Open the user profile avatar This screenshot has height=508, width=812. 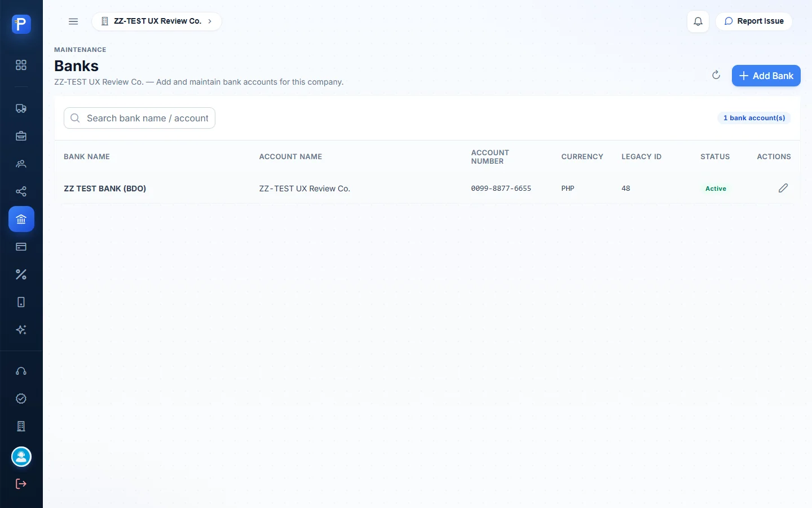point(21,457)
